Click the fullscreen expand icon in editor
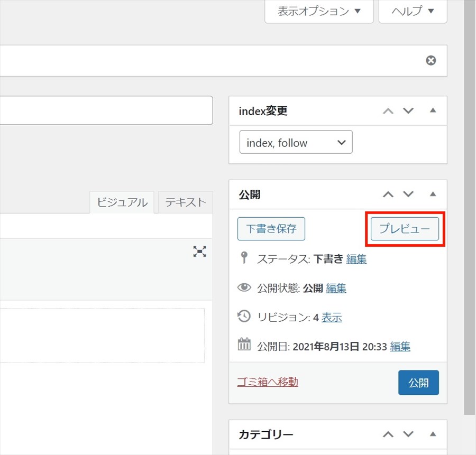The image size is (476, 455). [x=199, y=252]
